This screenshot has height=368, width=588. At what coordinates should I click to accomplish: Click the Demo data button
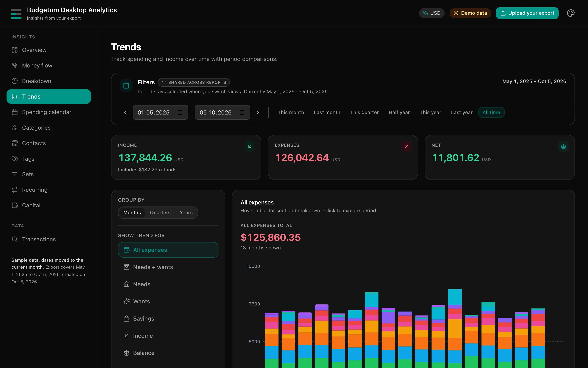pyautogui.click(x=470, y=13)
